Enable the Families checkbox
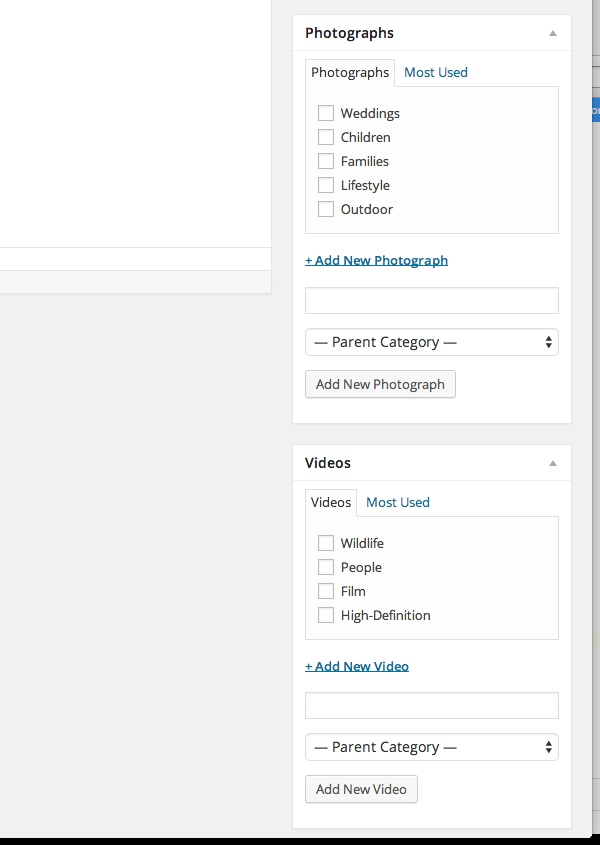Image resolution: width=600 pixels, height=845 pixels. point(326,161)
